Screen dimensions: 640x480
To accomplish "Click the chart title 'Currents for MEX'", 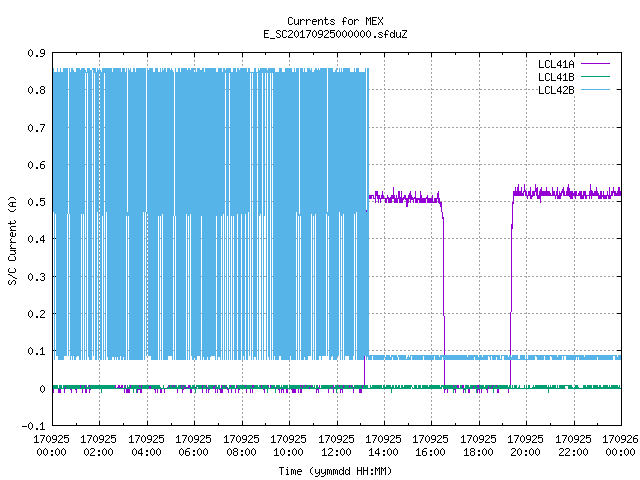I will [335, 21].
